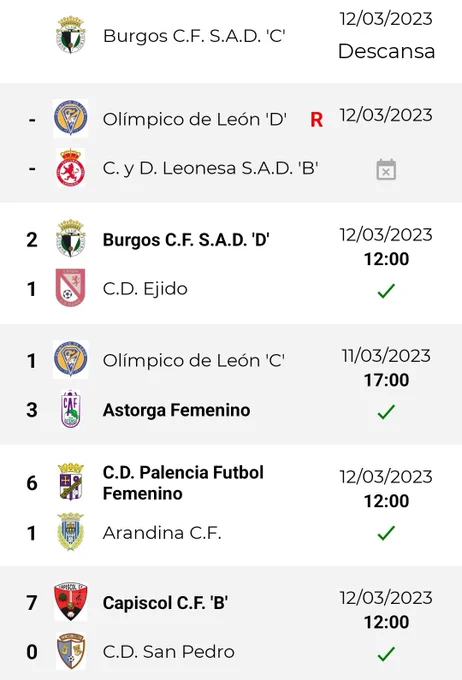Click the Capiscol C.F. 'B' crest
The image size is (462, 680).
pos(71,602)
